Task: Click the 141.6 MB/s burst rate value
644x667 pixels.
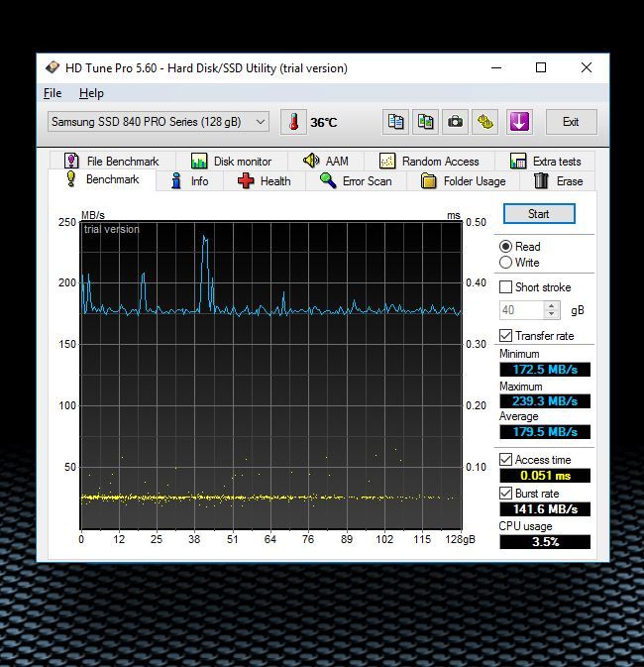Action: point(545,509)
